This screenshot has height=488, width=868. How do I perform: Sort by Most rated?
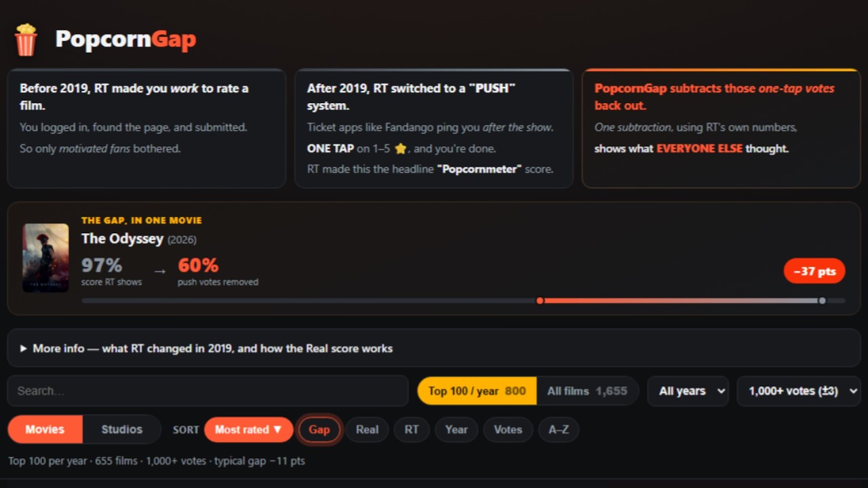pos(248,429)
